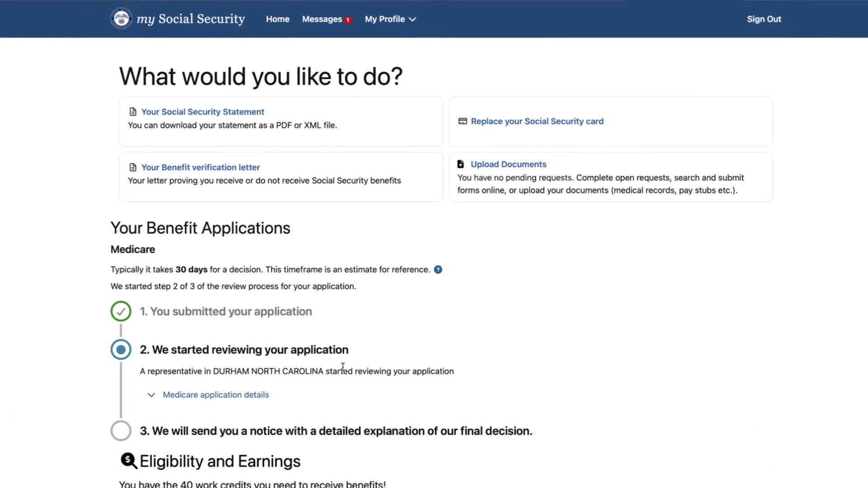Open the My Profile dropdown arrow
The image size is (868, 488).
[412, 19]
